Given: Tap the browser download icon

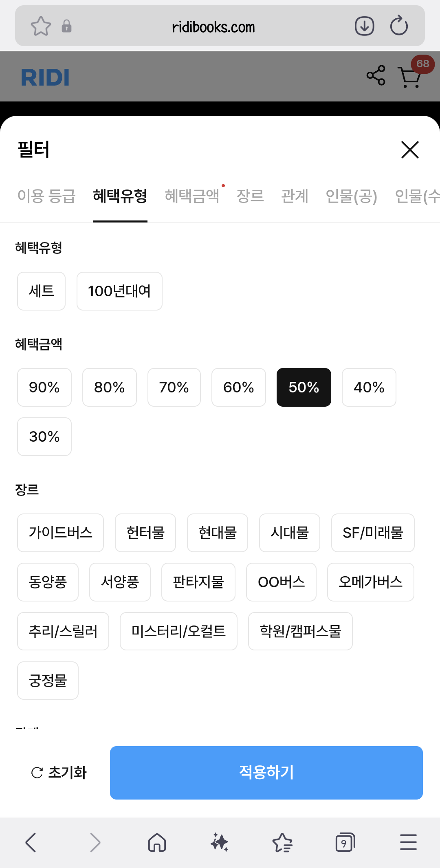Looking at the screenshot, I should click(364, 26).
